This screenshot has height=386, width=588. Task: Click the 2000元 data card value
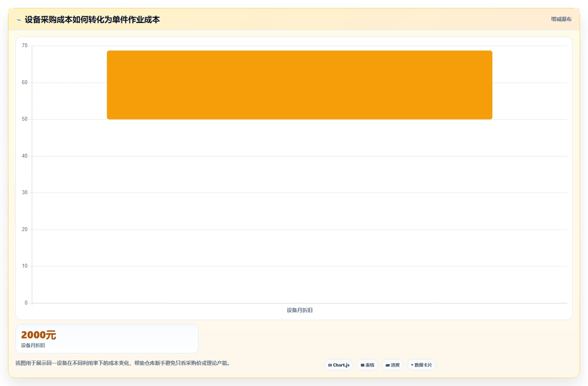click(x=39, y=335)
